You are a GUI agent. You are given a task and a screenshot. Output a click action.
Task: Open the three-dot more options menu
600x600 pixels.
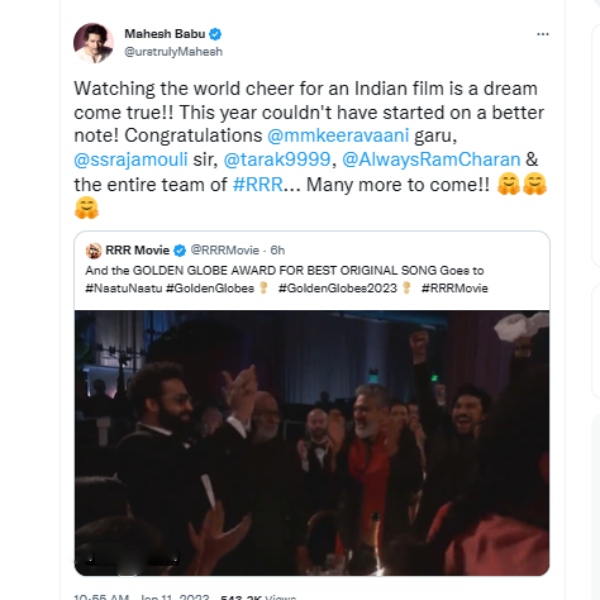[x=543, y=34]
